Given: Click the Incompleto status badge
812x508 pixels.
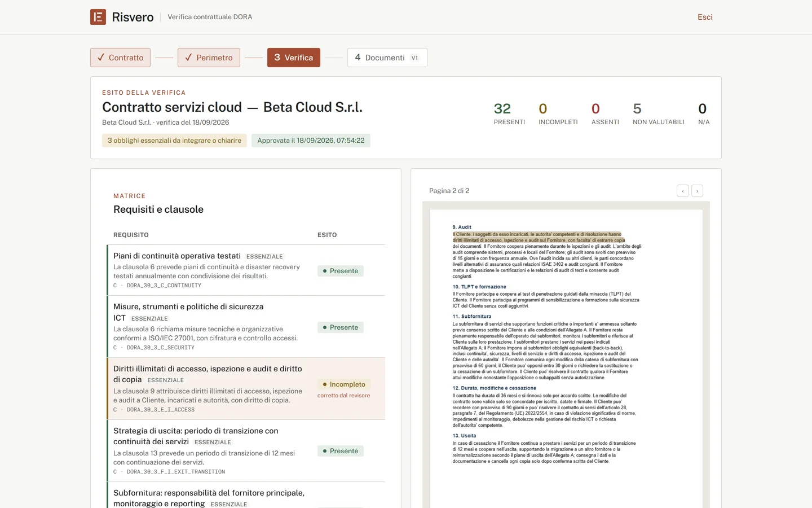Looking at the screenshot, I should coord(344,384).
